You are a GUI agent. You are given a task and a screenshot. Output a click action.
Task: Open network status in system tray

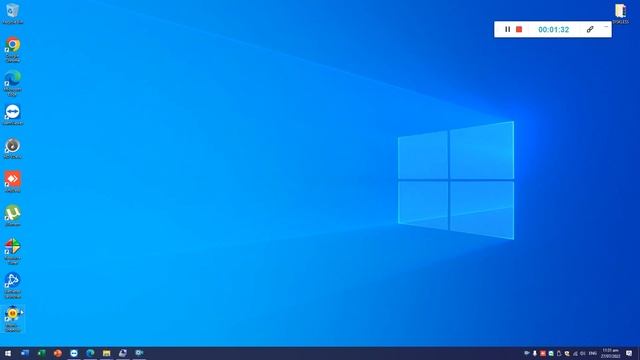[x=575, y=353]
